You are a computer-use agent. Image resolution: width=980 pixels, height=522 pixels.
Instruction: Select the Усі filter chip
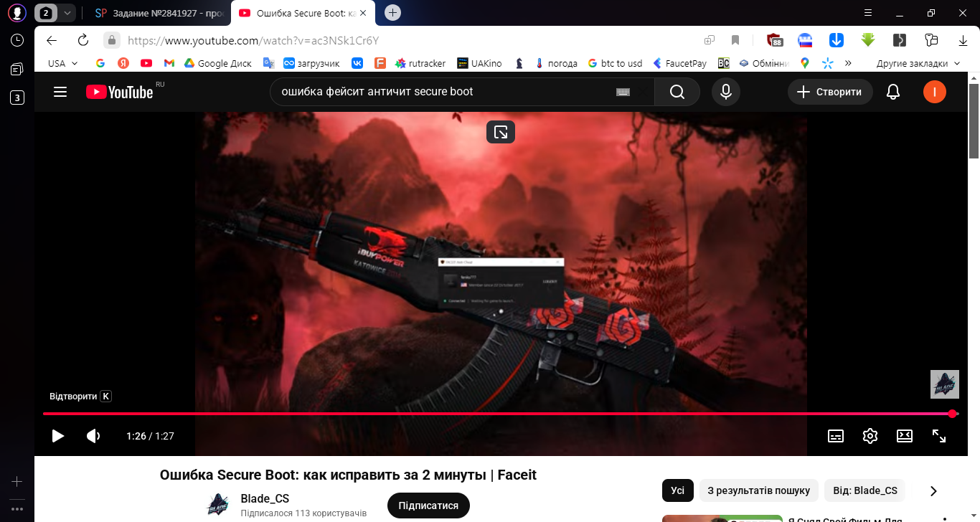678,490
